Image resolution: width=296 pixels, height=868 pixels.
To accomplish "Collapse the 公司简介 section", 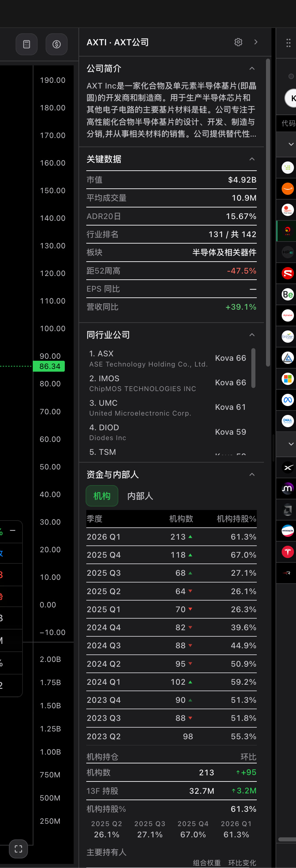I will pos(252,68).
